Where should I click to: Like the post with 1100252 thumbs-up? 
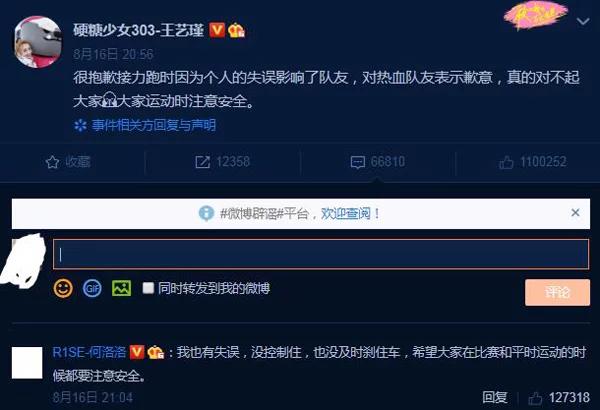pyautogui.click(x=506, y=162)
